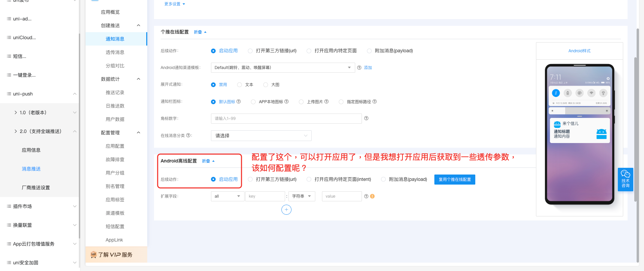
Task: Click orange warning icon beside value field
Action: coord(372,196)
